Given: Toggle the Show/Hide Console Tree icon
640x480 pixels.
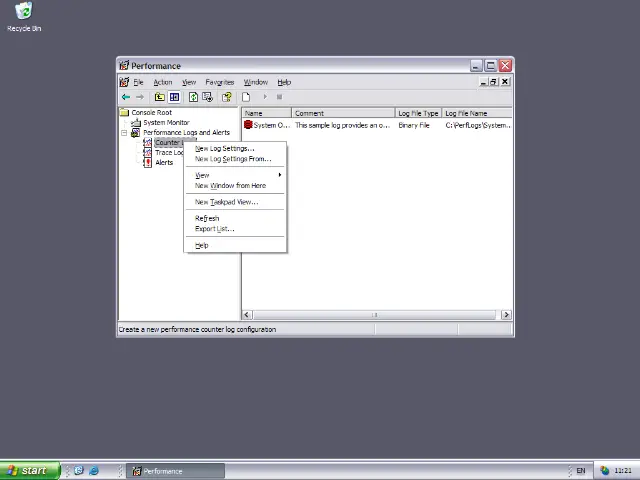Looking at the screenshot, I should pos(174,97).
